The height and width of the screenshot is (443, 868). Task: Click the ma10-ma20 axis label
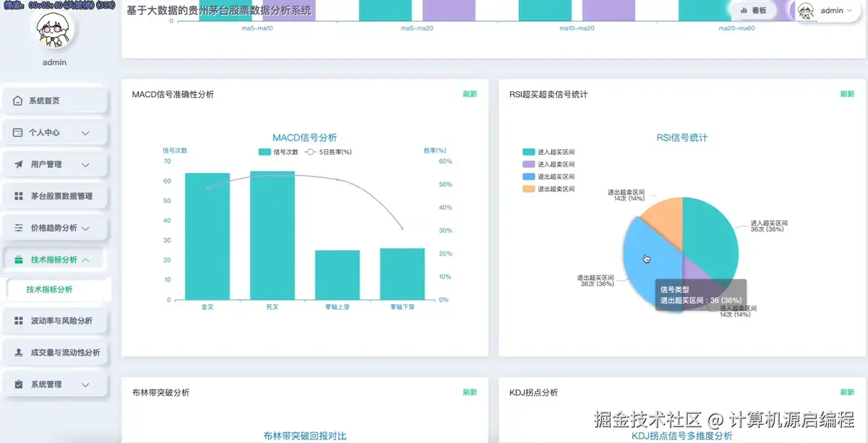click(576, 28)
